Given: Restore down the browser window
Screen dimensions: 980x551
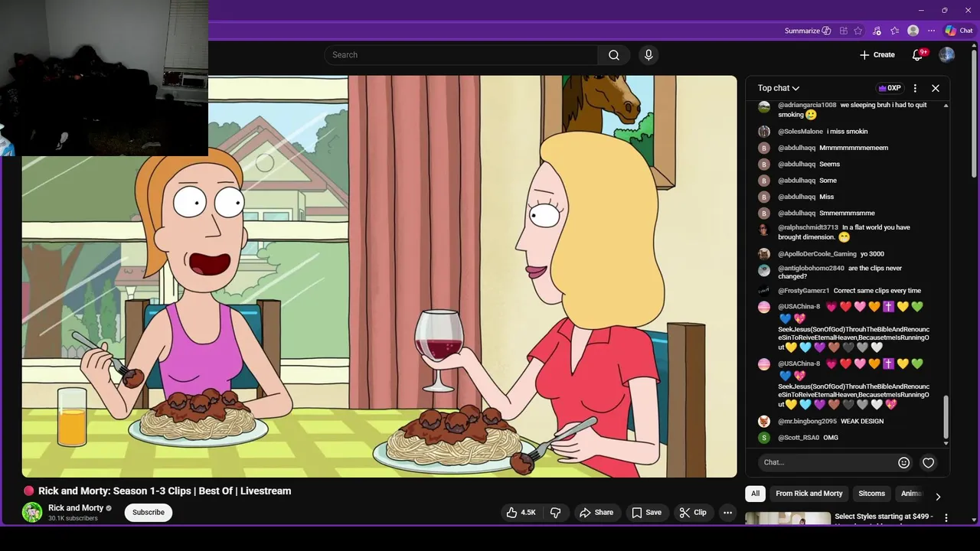Looking at the screenshot, I should click(944, 10).
